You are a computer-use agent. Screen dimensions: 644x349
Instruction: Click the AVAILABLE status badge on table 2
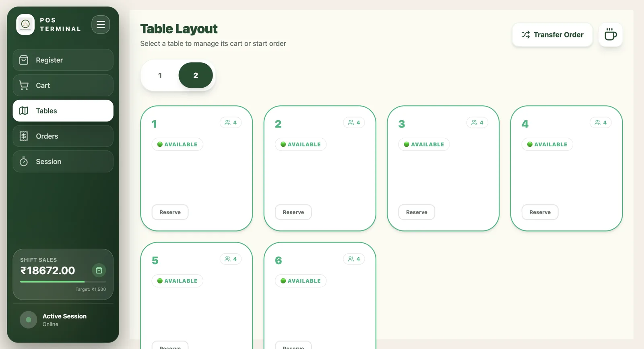301,144
